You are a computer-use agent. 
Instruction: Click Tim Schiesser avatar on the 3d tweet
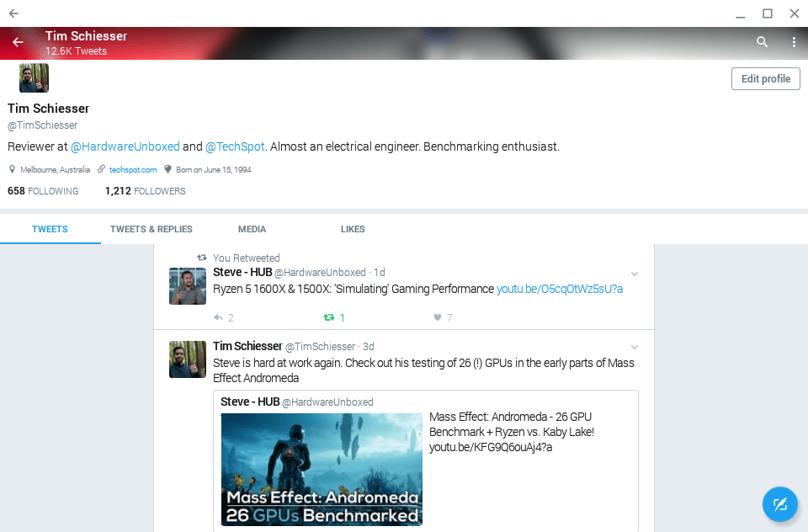[x=188, y=359]
